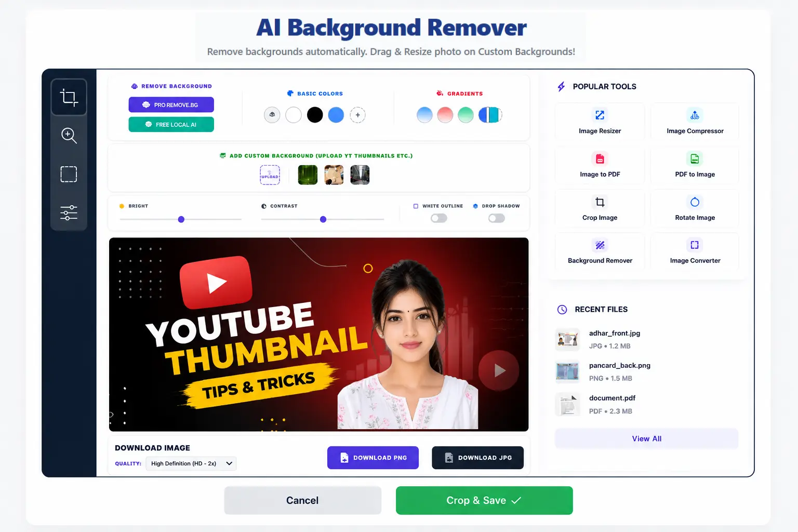This screenshot has width=798, height=532.
Task: Open the Rotate Image tool
Action: tap(695, 209)
